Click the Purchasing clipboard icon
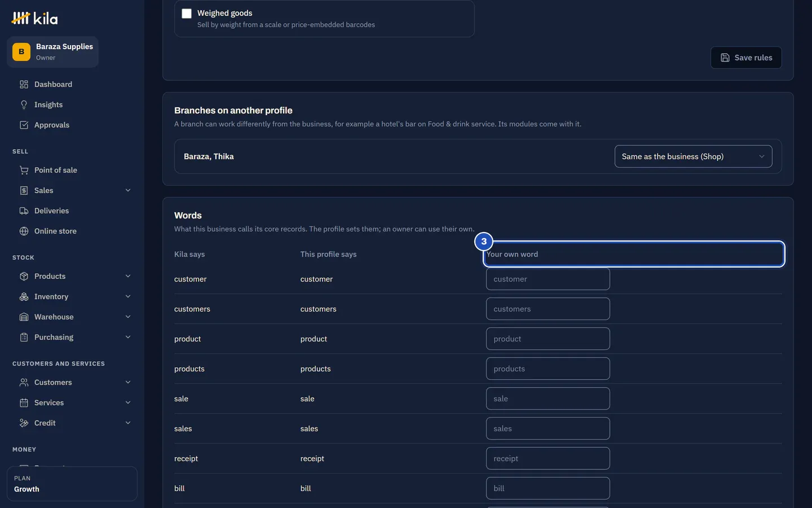812x508 pixels. [24, 337]
